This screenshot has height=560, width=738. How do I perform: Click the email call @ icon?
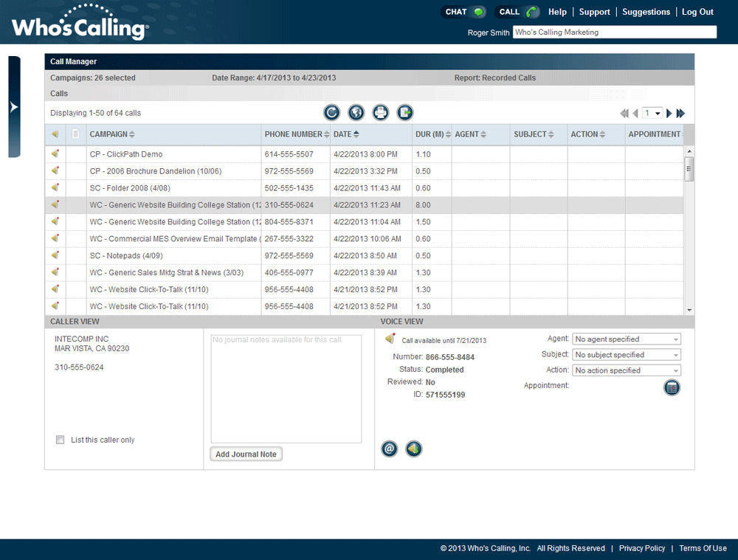pyautogui.click(x=389, y=449)
